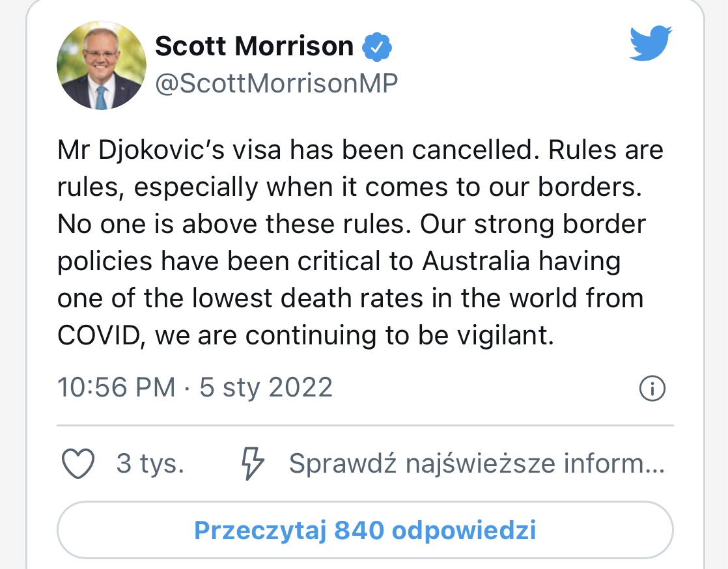Open "Sprawdź najświeższe inform..." link
Image resolution: width=728 pixels, height=569 pixels.
[x=477, y=464]
